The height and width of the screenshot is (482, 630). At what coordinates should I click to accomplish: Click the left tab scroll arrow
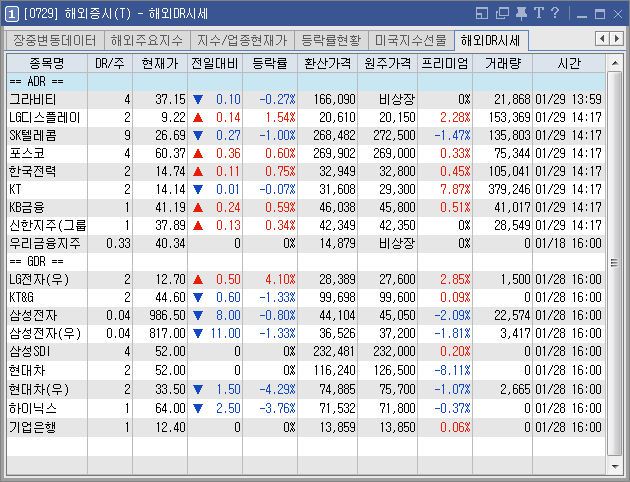click(602, 39)
